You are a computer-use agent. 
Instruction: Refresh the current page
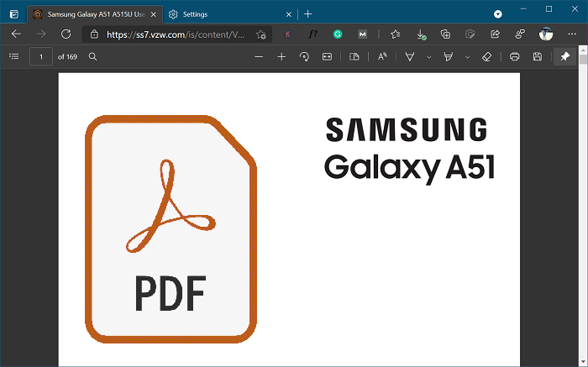click(66, 34)
